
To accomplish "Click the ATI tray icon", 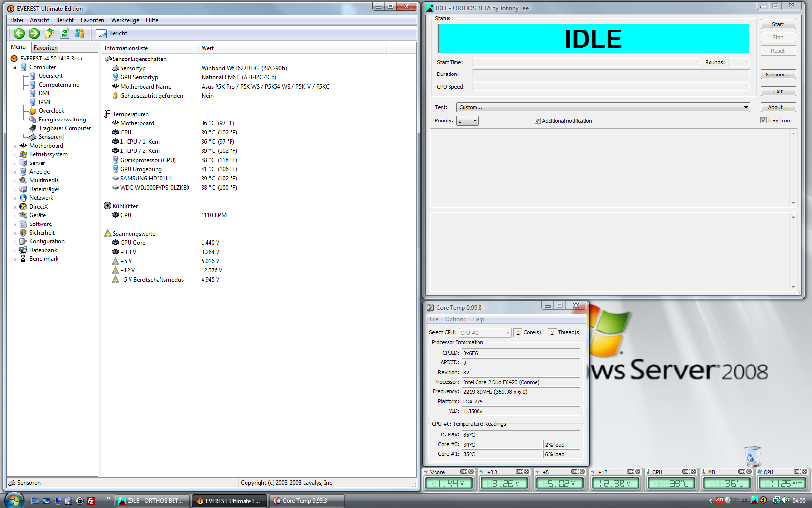I will (720, 500).
